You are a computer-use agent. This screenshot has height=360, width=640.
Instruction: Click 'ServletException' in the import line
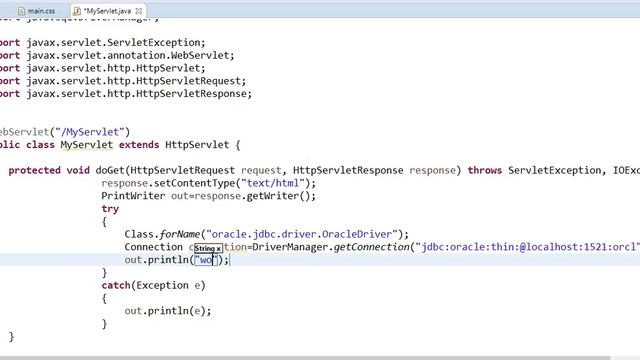coord(153,42)
